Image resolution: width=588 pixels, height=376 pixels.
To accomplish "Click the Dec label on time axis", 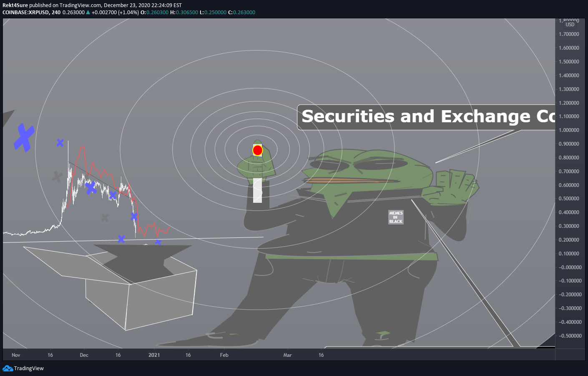I will pyautogui.click(x=84, y=355).
